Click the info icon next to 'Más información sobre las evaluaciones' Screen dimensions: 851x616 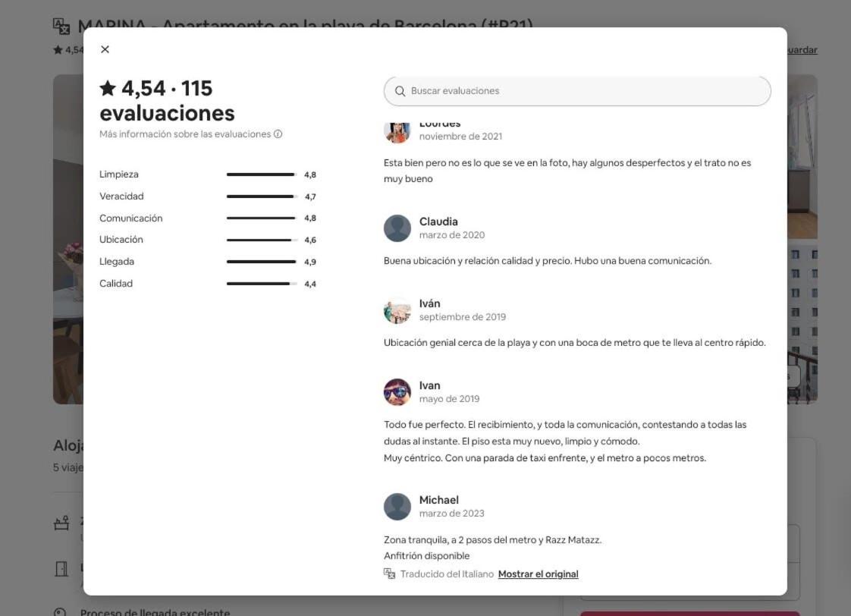(278, 134)
